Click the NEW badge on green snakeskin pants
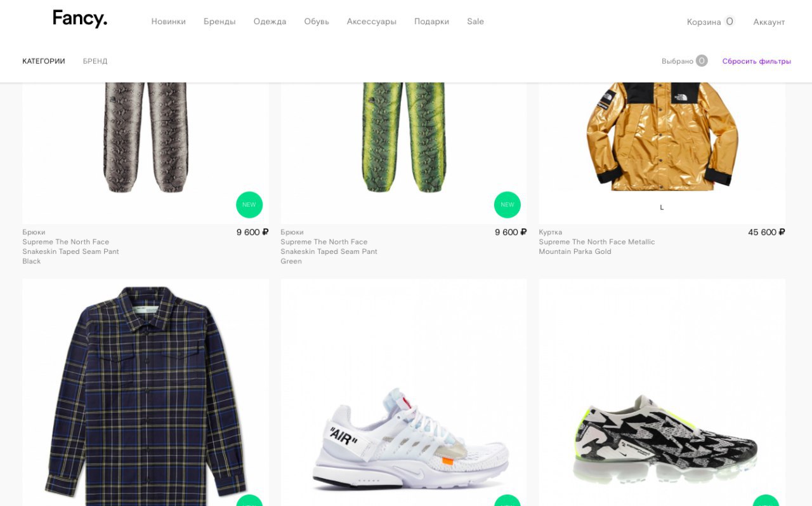The image size is (812, 506). click(x=507, y=205)
